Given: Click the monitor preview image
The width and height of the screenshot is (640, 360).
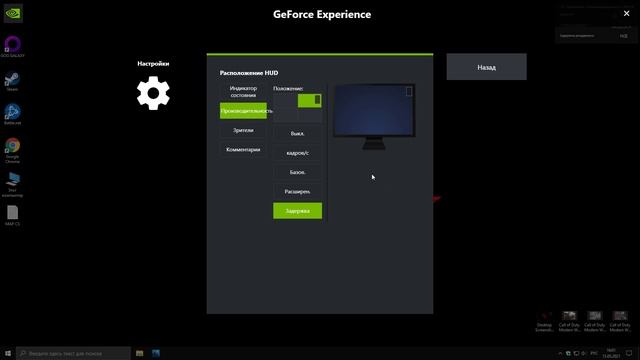Looking at the screenshot, I should click(x=374, y=117).
